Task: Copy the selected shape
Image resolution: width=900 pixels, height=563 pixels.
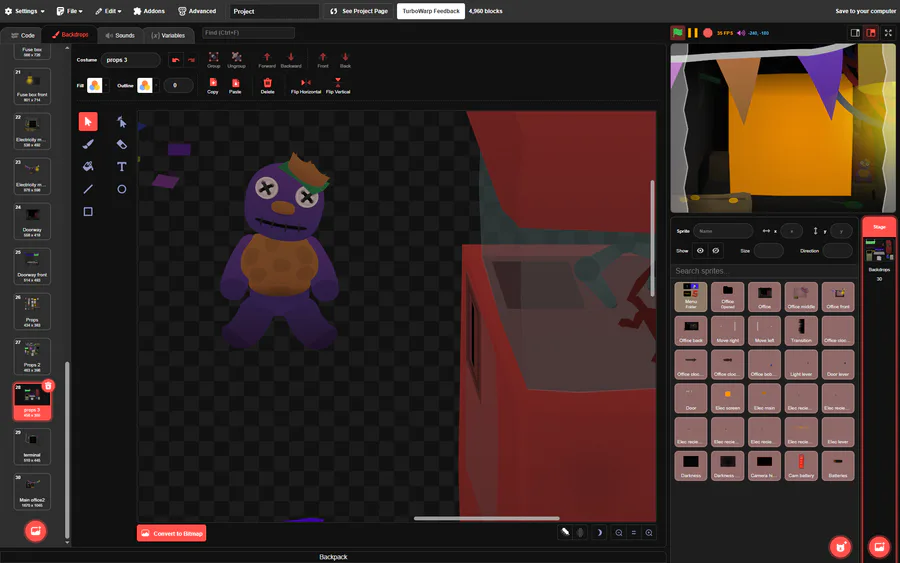Action: pos(213,86)
